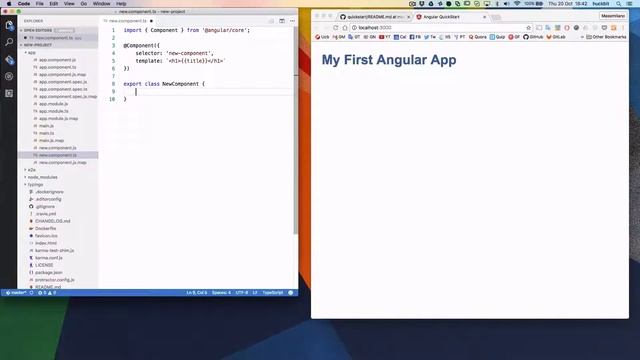Click the TypeScript language mode
The width and height of the screenshot is (640, 360).
click(273, 293)
